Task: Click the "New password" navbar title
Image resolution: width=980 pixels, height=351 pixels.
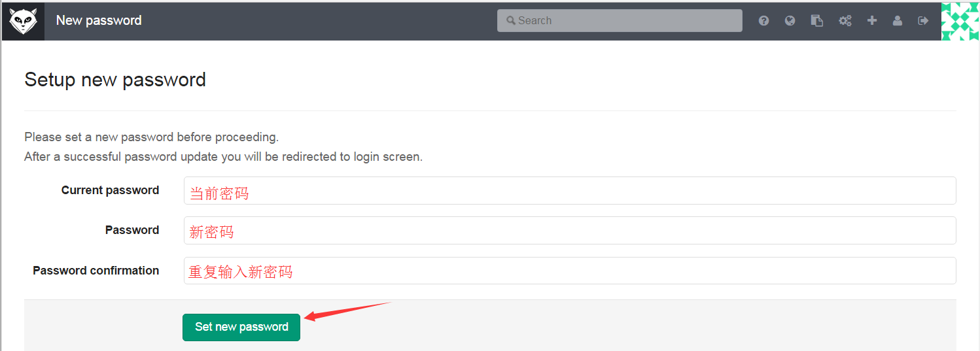Action: coord(99,21)
